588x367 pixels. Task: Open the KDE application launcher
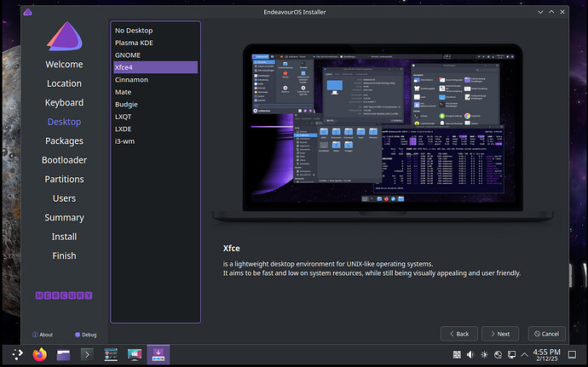point(17,354)
